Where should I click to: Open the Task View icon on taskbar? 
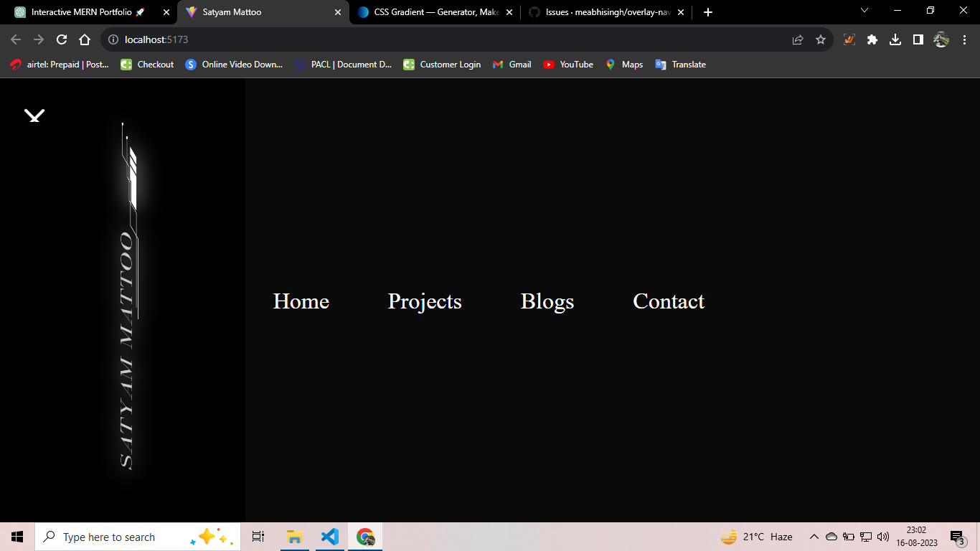258,536
